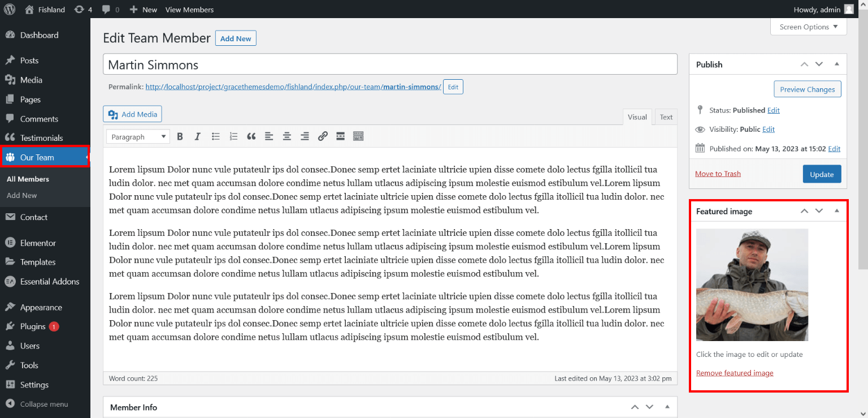Switch to the Visual editor tab
This screenshot has height=418, width=868.
(x=637, y=117)
